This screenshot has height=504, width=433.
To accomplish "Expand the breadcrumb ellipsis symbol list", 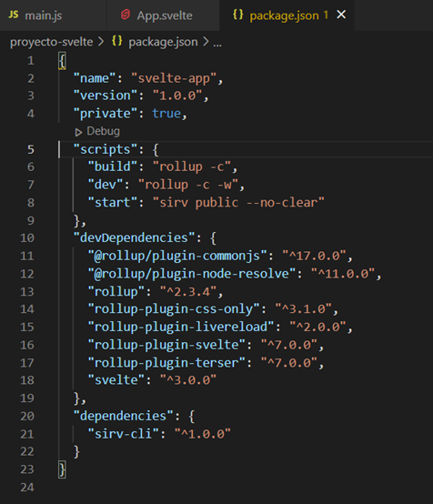I will 217,43.
